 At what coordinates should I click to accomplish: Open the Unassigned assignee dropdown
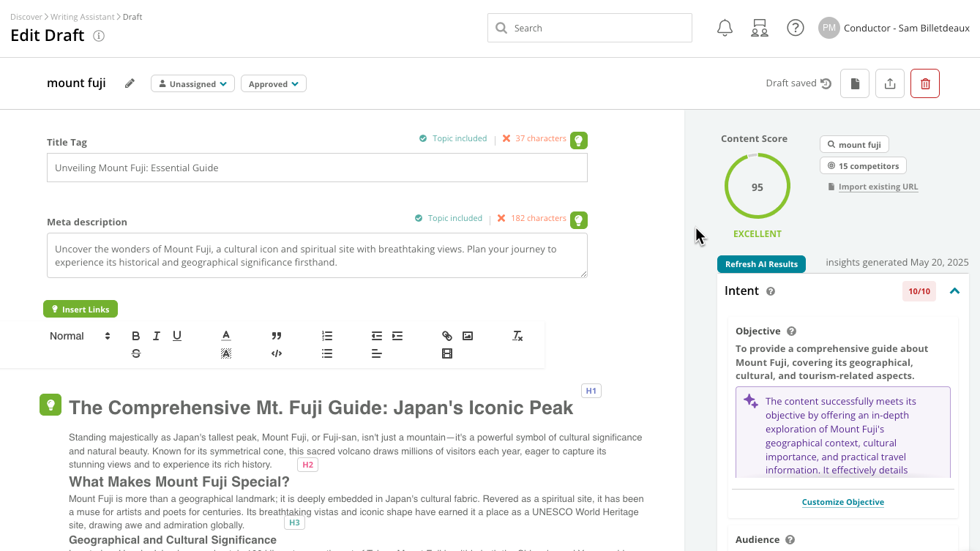[x=192, y=83]
